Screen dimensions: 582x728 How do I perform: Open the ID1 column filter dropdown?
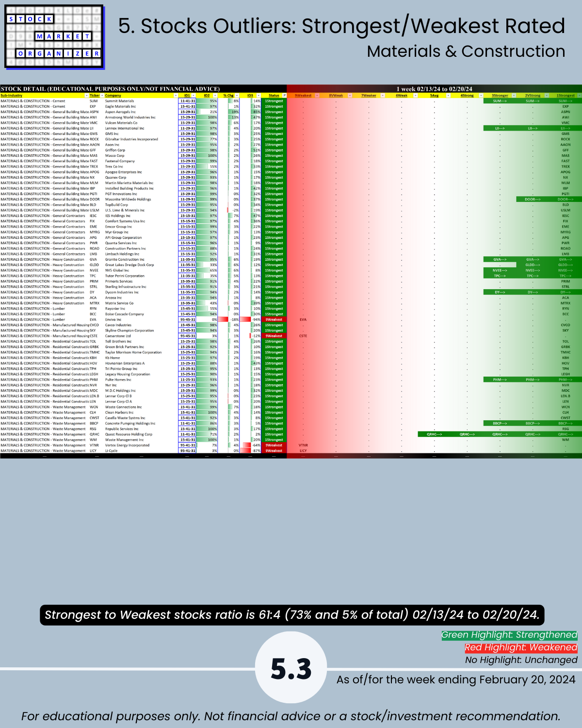(194, 96)
